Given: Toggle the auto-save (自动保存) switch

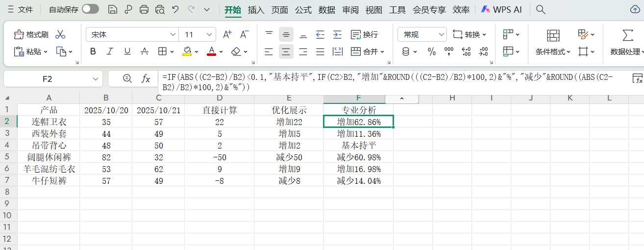Looking at the screenshot, I should click(90, 9).
